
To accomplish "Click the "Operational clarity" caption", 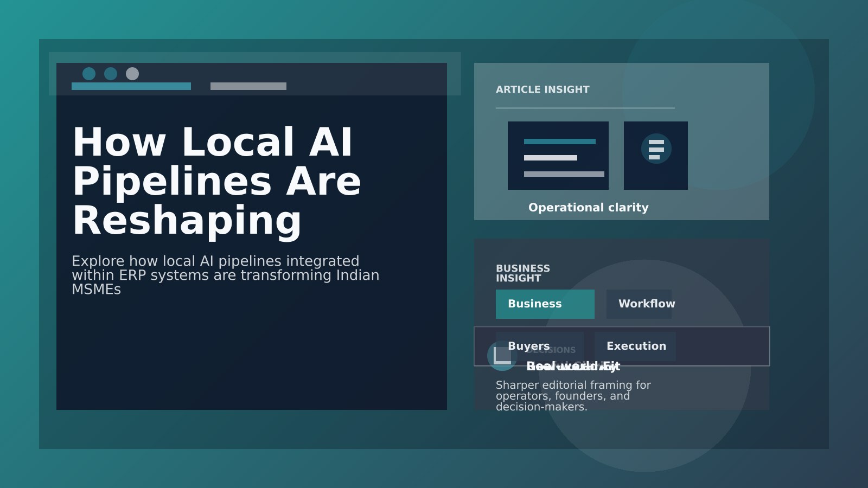I will click(x=589, y=208).
